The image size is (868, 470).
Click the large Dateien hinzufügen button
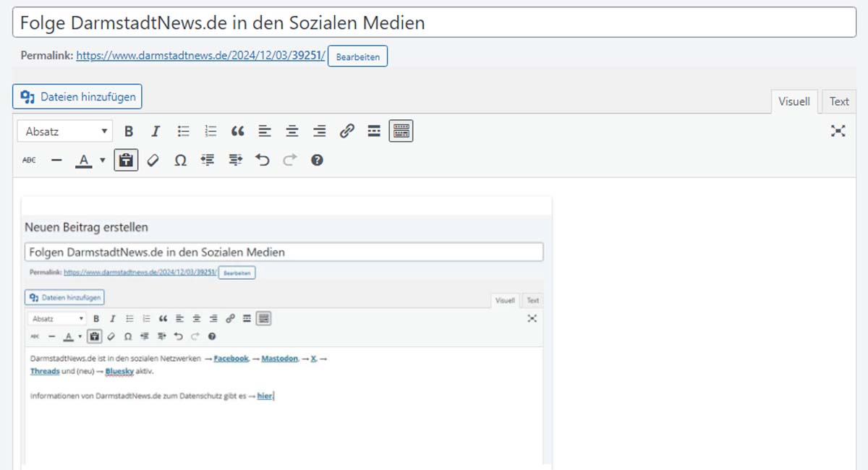coord(77,97)
